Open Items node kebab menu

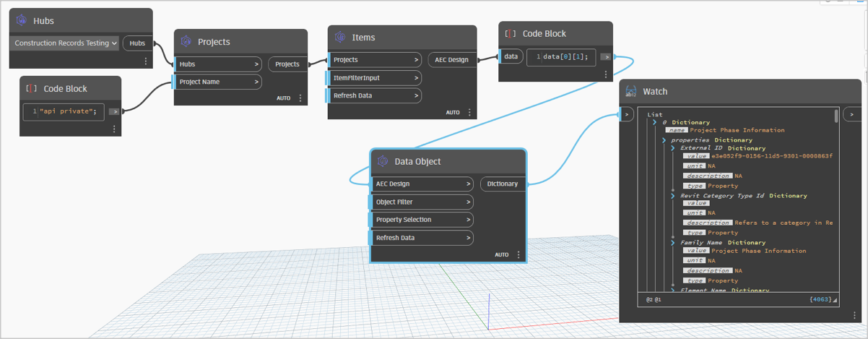(469, 113)
